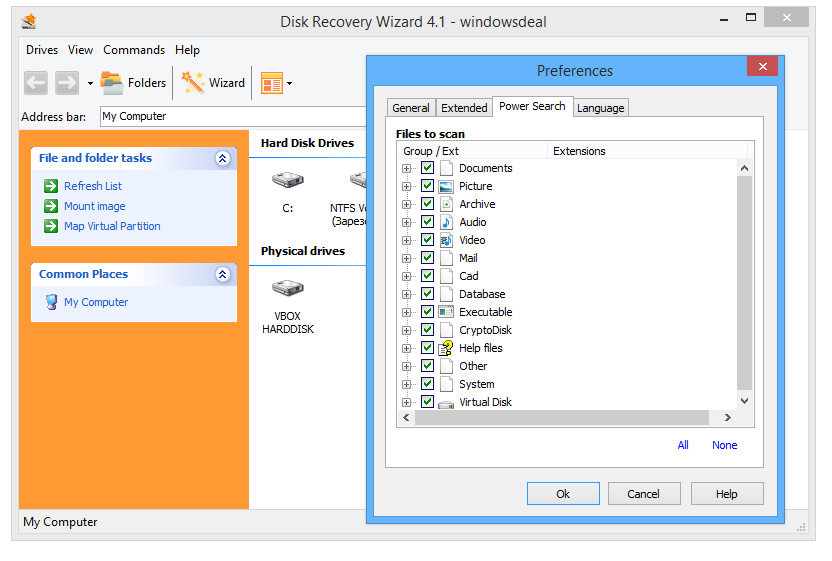Image resolution: width=832 pixels, height=561 pixels.
Task: Click the Virtual Disk drive icon
Action: (446, 404)
